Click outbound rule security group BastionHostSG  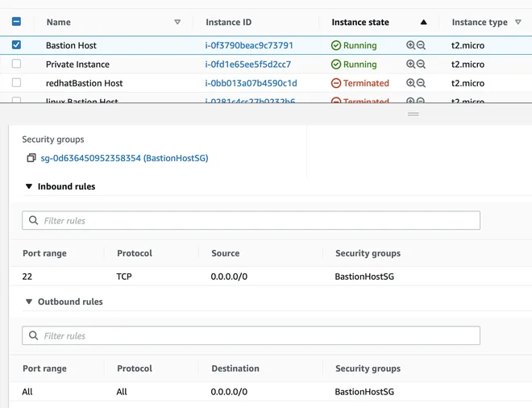coord(364,392)
